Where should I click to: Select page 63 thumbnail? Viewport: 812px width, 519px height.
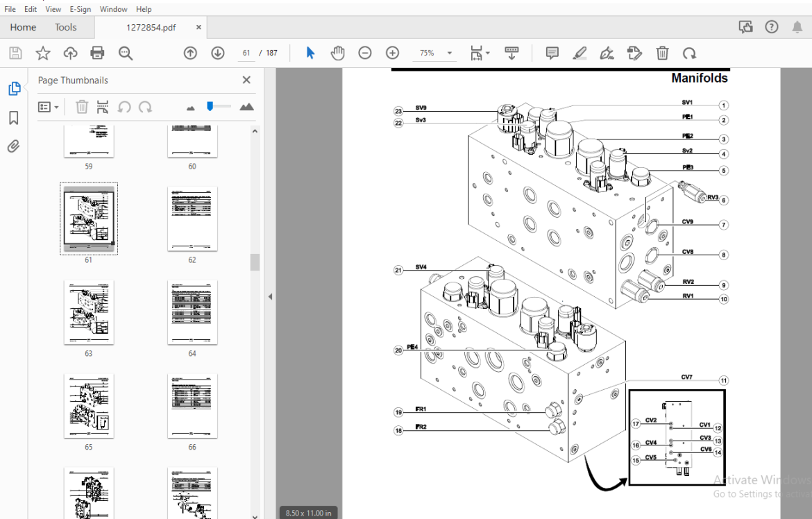[89, 312]
